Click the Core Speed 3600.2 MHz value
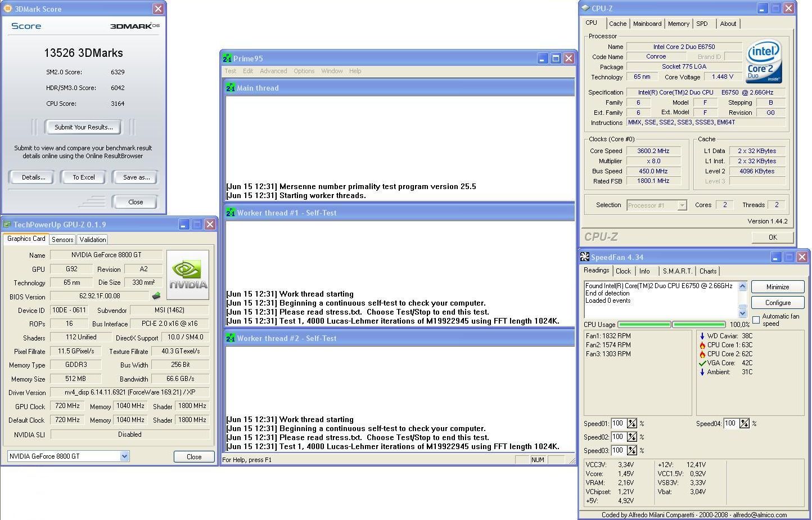The height and width of the screenshot is (520, 812). point(653,151)
